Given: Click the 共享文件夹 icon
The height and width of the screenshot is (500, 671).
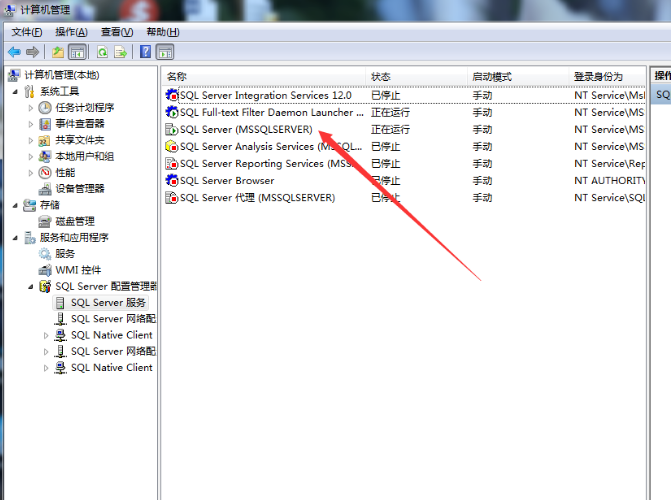Looking at the screenshot, I should tap(45, 140).
